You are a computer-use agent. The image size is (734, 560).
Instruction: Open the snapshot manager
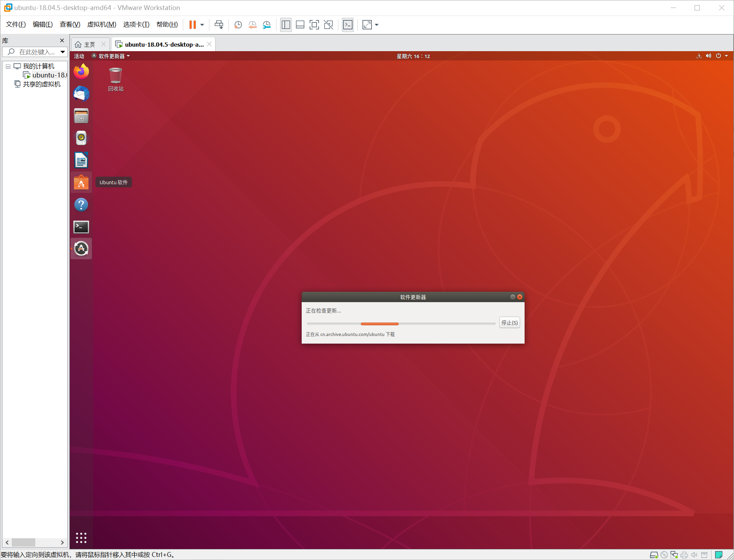point(266,25)
